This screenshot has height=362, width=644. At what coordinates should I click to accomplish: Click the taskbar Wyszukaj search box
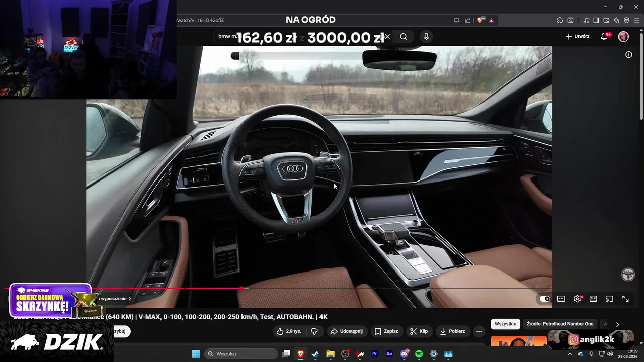pyautogui.click(x=241, y=354)
